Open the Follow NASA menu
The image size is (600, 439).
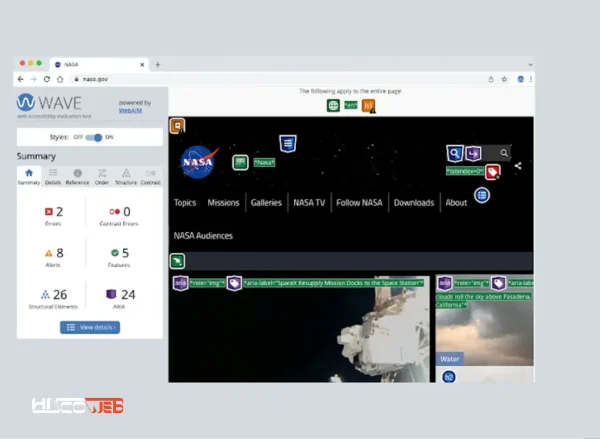(359, 202)
